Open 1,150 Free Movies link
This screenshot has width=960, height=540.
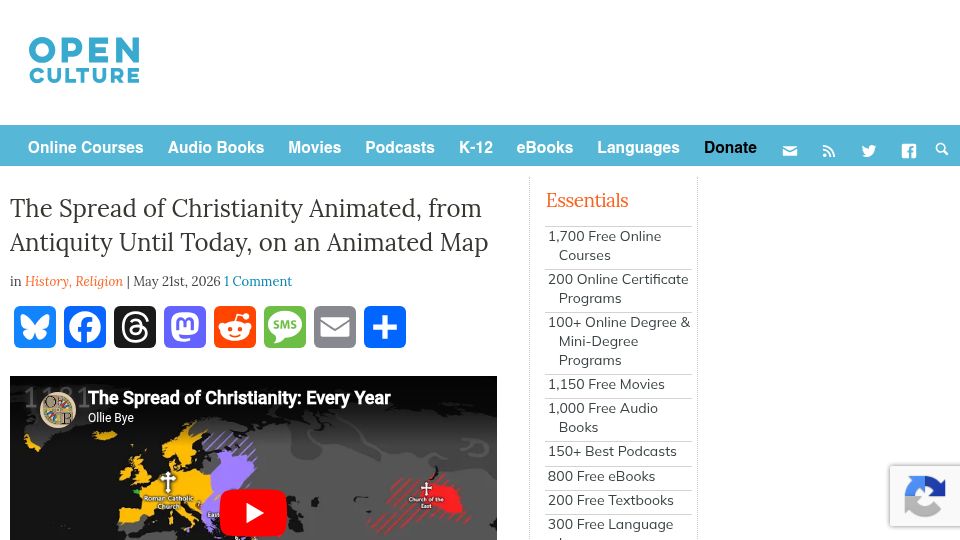[606, 384]
